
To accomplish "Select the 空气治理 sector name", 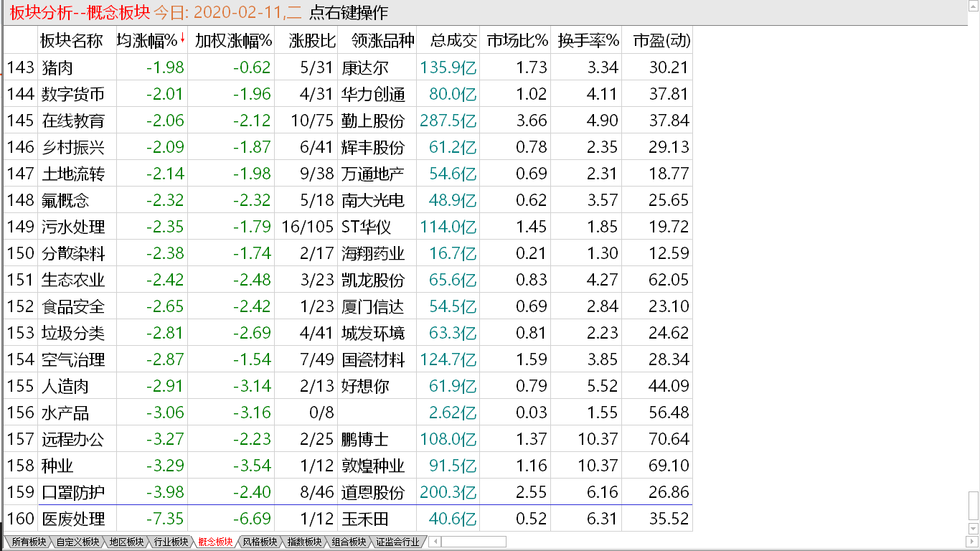I will (73, 359).
